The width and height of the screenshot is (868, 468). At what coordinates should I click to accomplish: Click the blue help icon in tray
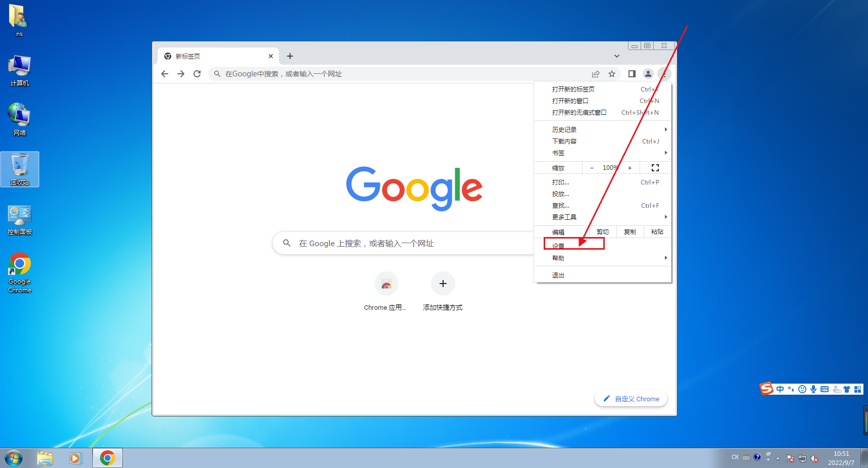coord(757,457)
